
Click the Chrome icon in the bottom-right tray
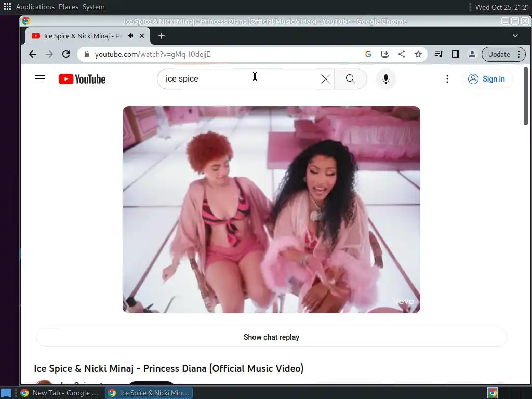pos(493,393)
